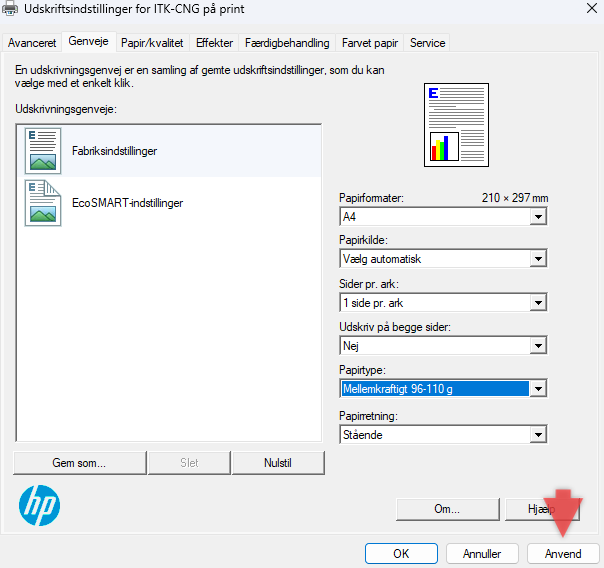Expand the Udskriv på begge sider arrow
The width and height of the screenshot is (604, 568).
pos(538,346)
